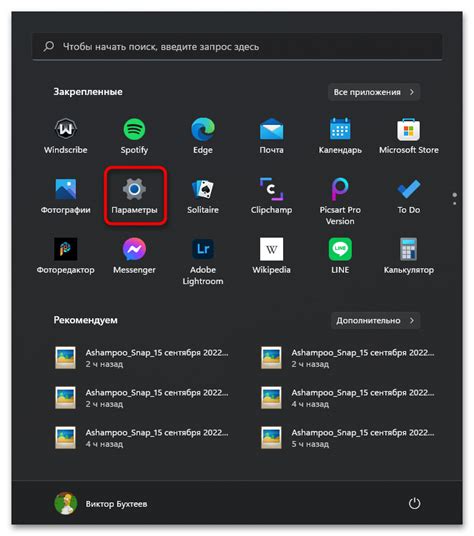Launch Spotify from pinned apps
The width and height of the screenshot is (474, 536).
pyautogui.click(x=134, y=136)
